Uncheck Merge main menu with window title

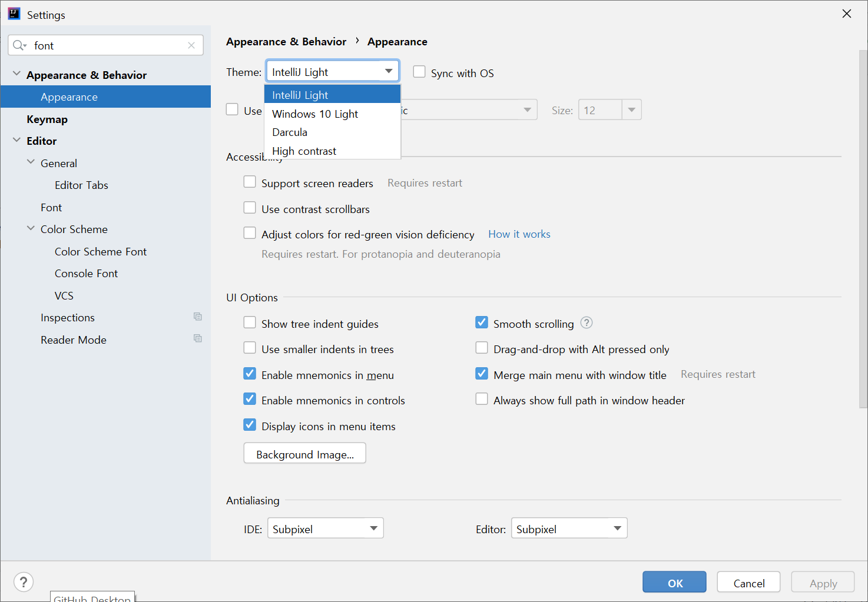tap(482, 374)
